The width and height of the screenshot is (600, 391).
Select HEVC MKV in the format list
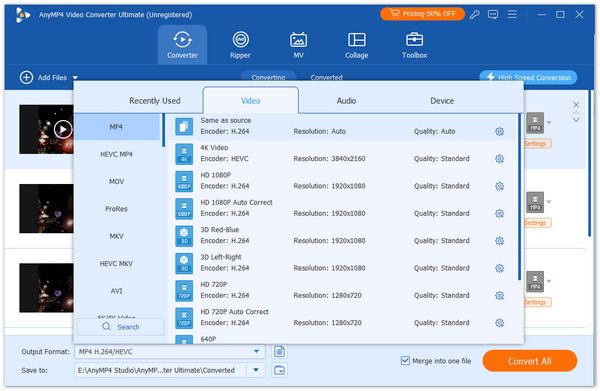pos(117,264)
